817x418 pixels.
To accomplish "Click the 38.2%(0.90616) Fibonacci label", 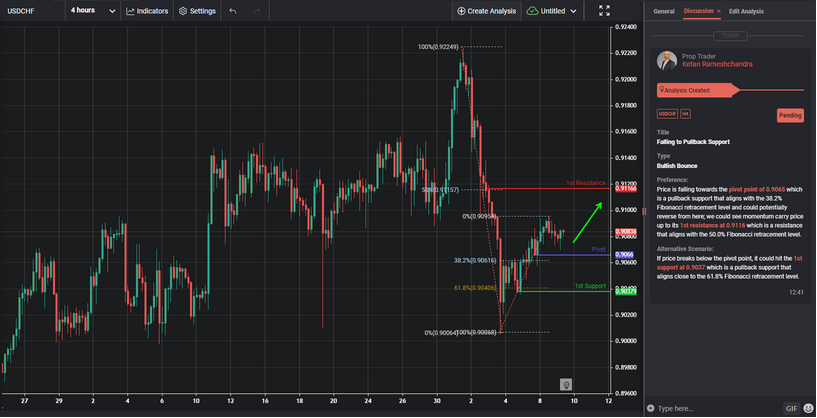I will (475, 261).
